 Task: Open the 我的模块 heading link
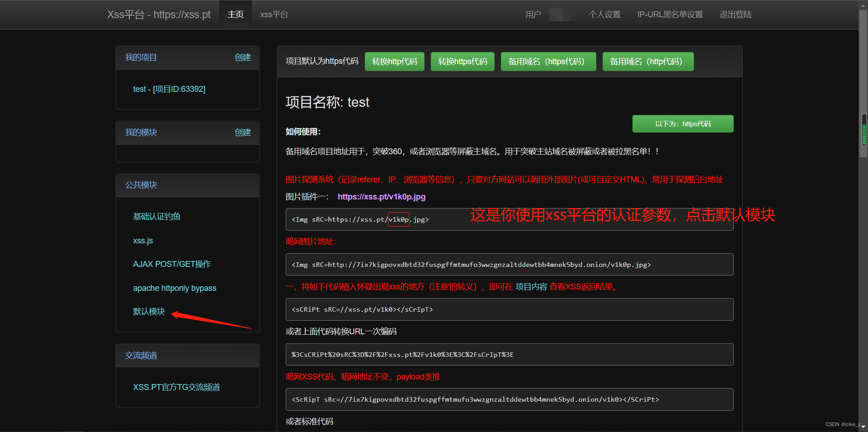pos(141,133)
